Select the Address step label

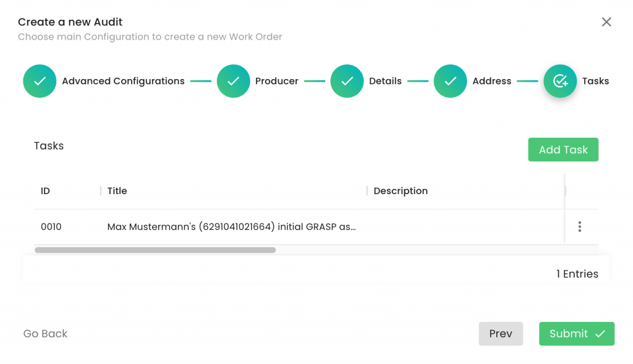(491, 81)
